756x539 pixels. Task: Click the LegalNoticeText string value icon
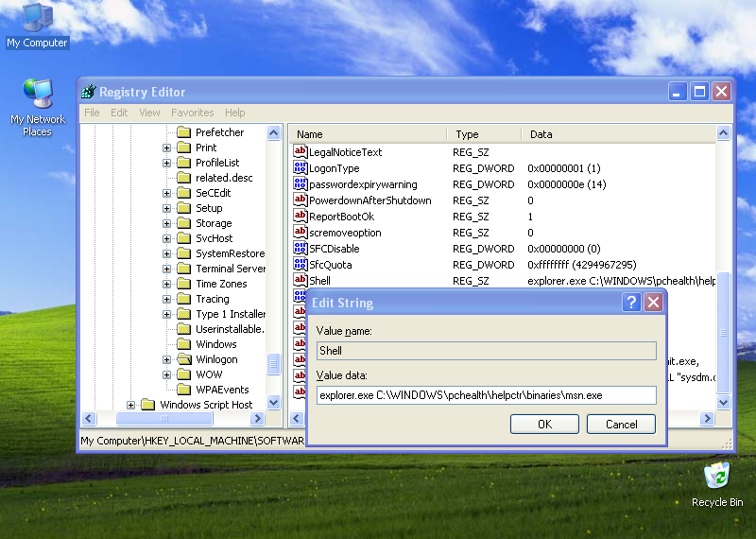pyautogui.click(x=300, y=151)
